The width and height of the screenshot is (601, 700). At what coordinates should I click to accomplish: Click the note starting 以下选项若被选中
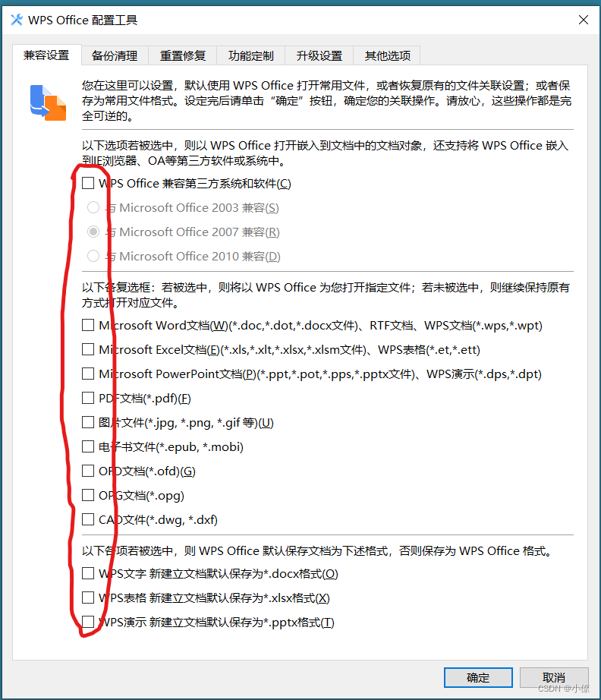pos(326,153)
